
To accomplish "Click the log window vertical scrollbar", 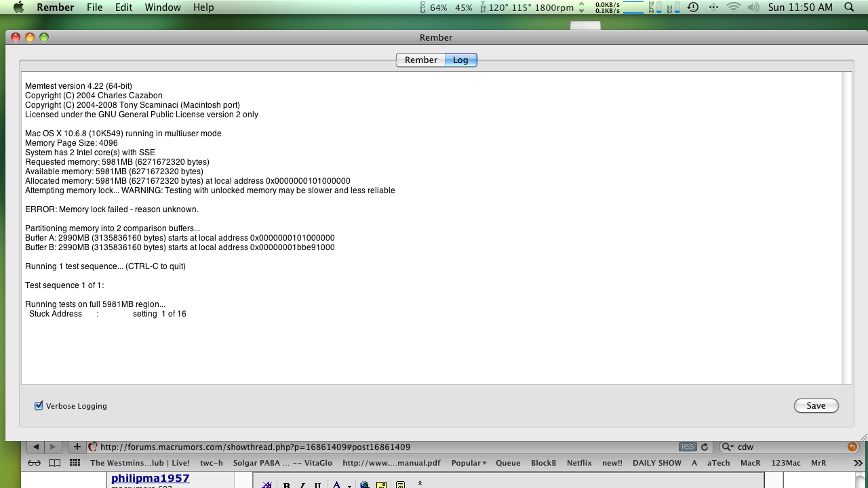I will [846, 228].
